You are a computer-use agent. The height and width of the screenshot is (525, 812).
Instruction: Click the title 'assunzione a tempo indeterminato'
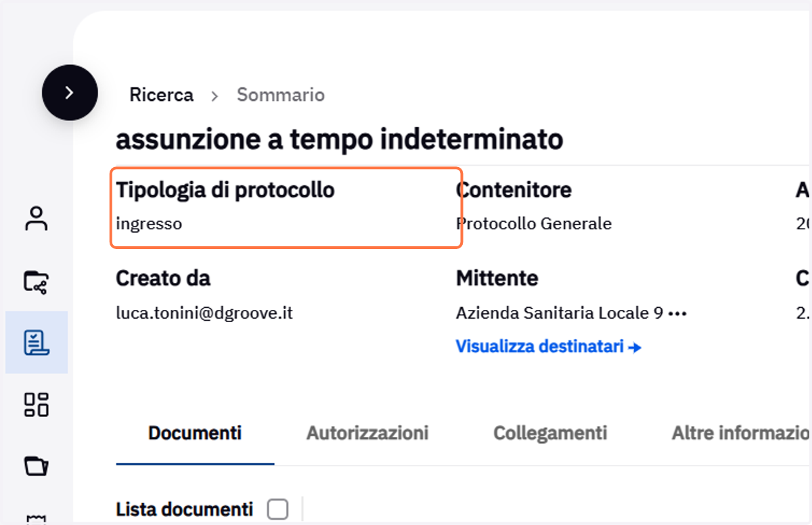(340, 139)
